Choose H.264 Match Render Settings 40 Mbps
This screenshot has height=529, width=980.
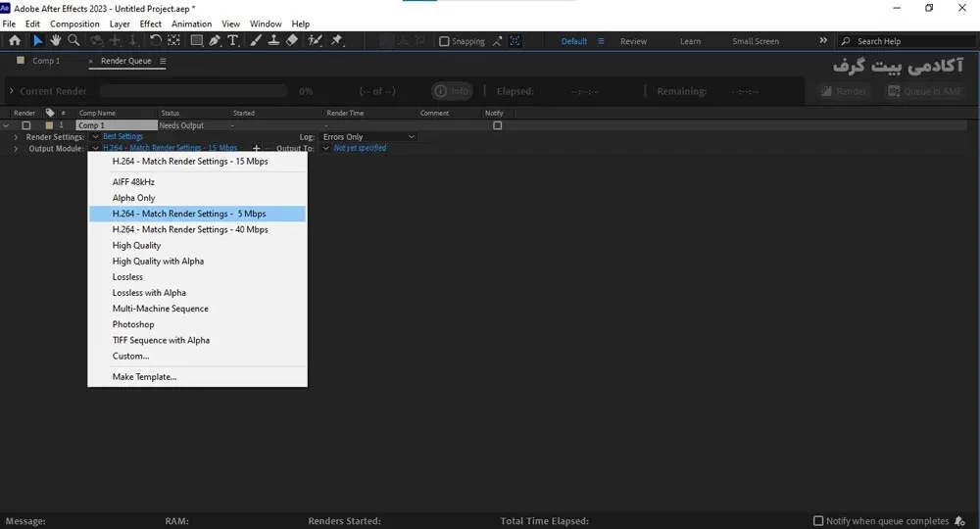tap(198, 230)
